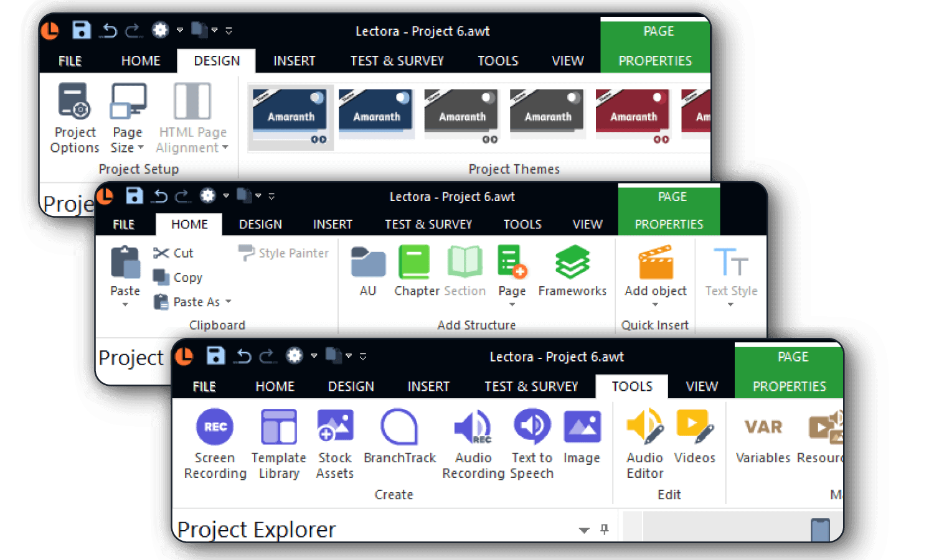Open Stock Assets in Tools window
This screenshot has height=560, width=934.
tap(335, 444)
